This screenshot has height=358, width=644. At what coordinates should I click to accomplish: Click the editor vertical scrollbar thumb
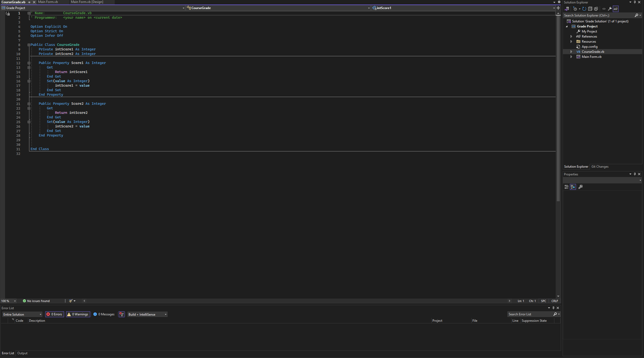click(x=558, y=107)
